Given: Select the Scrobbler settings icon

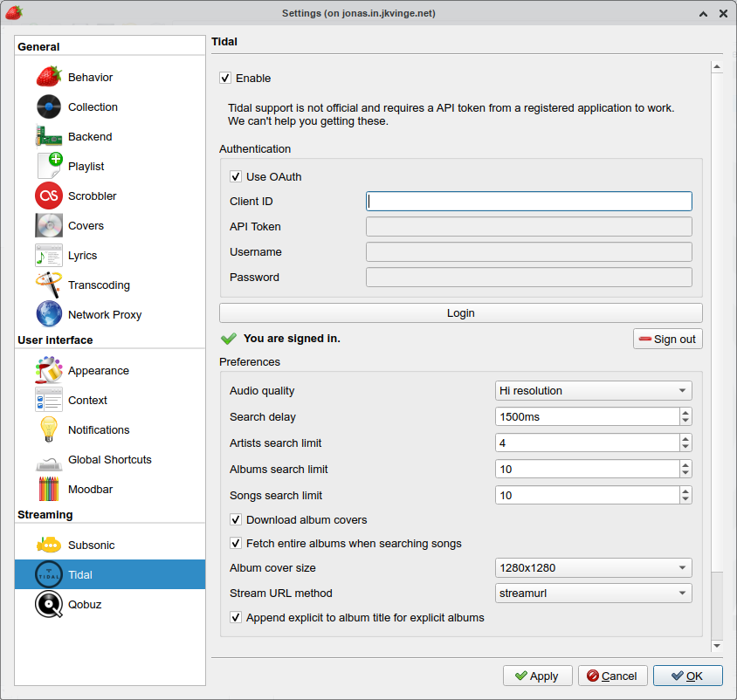Looking at the screenshot, I should [49, 196].
